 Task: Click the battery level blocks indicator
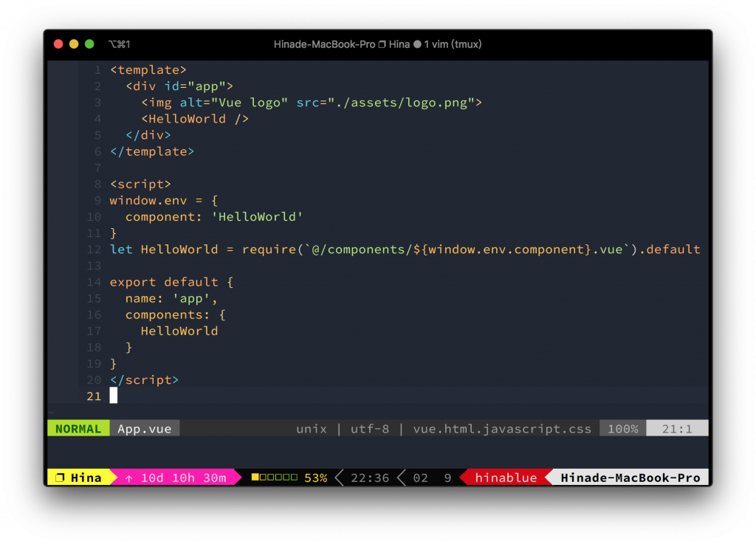275,477
